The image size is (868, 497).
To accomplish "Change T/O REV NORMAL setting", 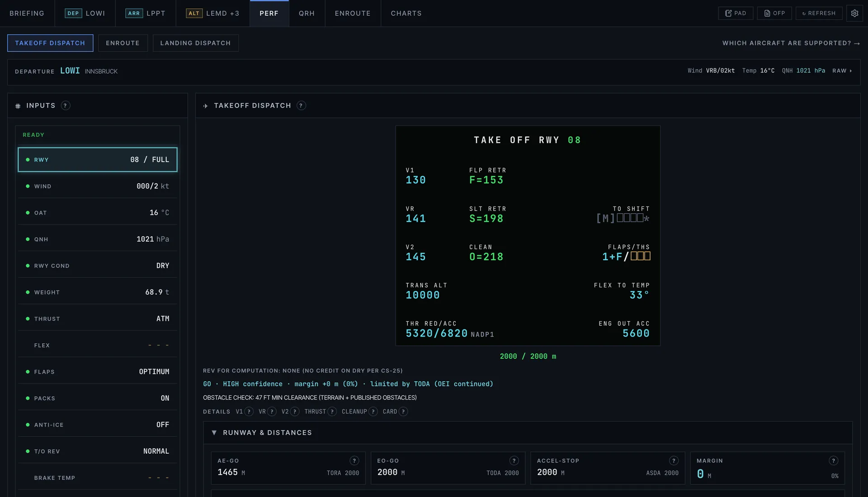I will click(x=98, y=451).
